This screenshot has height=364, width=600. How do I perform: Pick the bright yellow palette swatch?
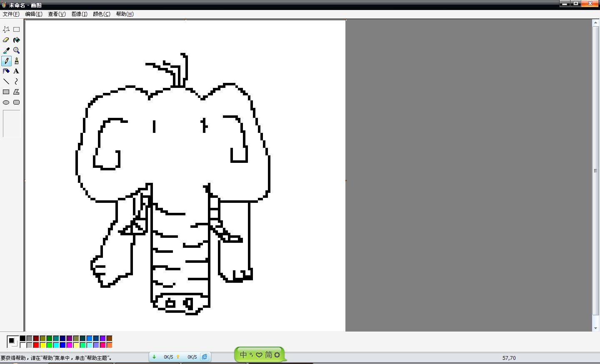click(43, 345)
